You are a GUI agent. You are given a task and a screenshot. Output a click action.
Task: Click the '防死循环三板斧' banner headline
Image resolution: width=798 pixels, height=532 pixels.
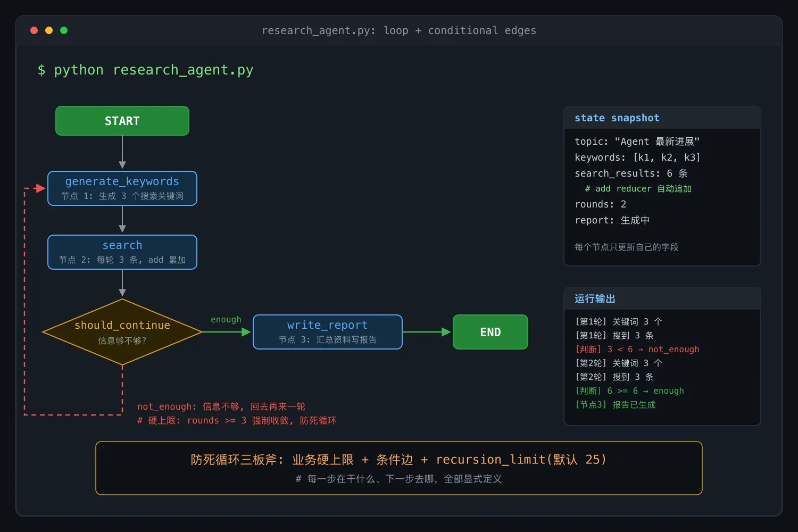[399, 460]
